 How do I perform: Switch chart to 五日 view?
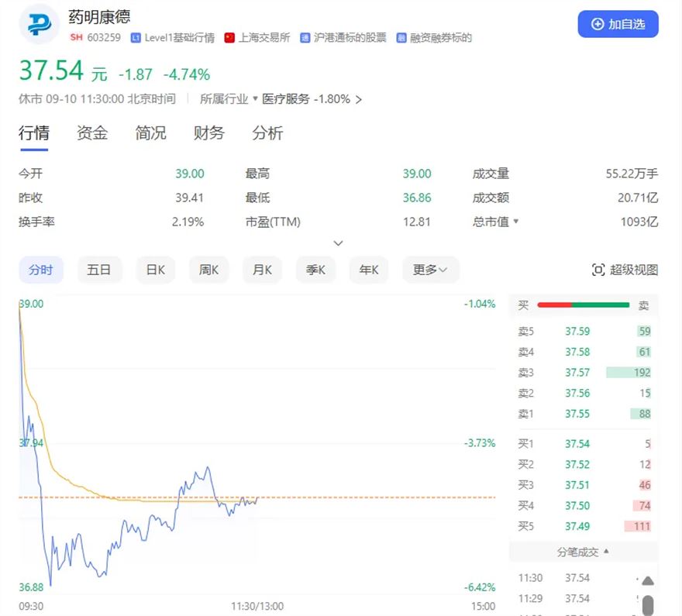pos(99,270)
